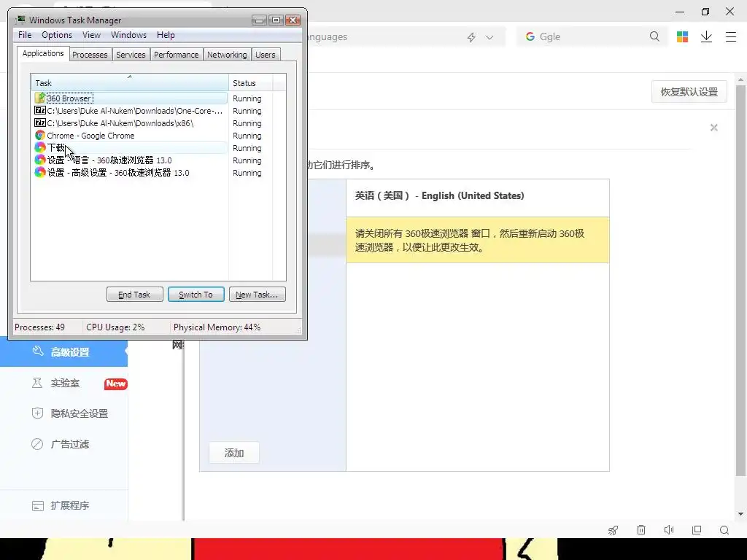Switch to the Performance tab
Screen dimensions: 747x560
[177, 55]
